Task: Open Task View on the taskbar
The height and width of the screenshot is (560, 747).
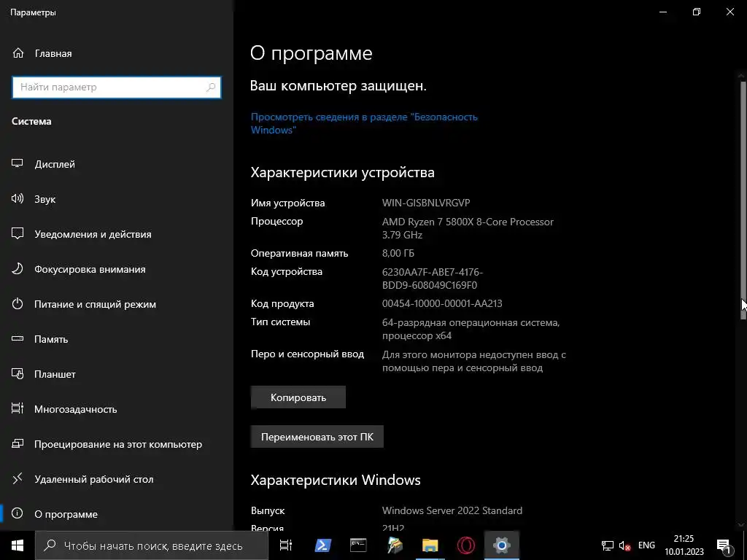Action: pos(285,545)
